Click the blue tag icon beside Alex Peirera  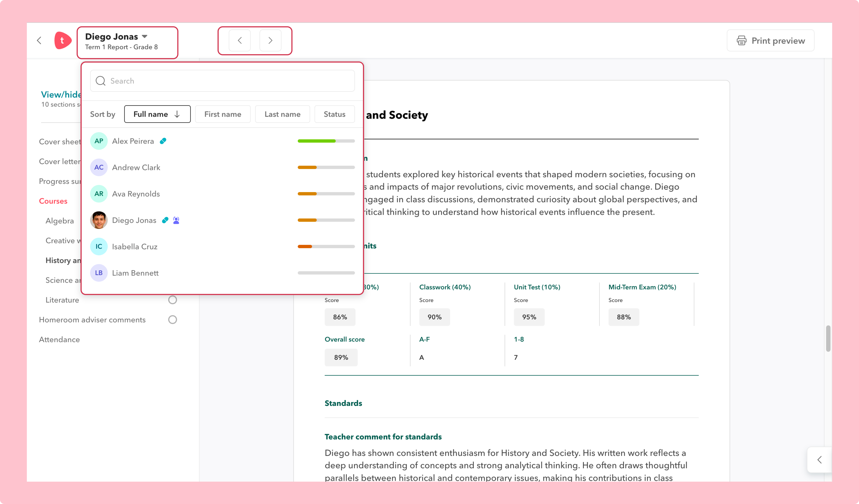tap(163, 141)
